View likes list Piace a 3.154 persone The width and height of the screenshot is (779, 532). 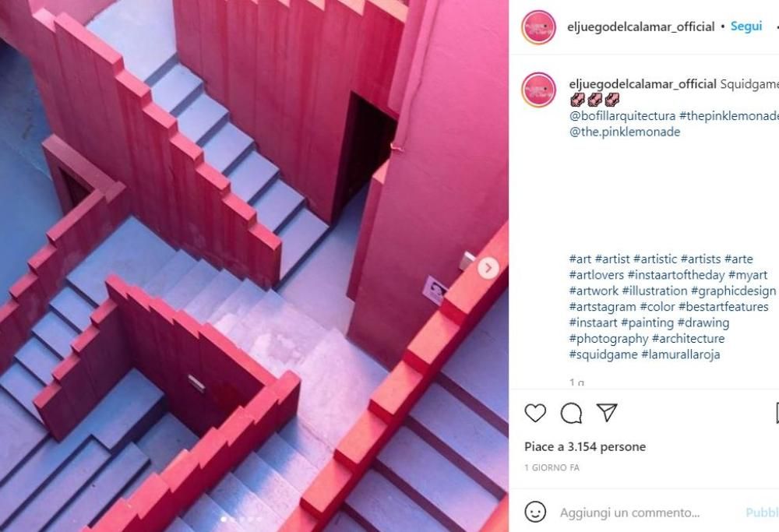[585, 446]
